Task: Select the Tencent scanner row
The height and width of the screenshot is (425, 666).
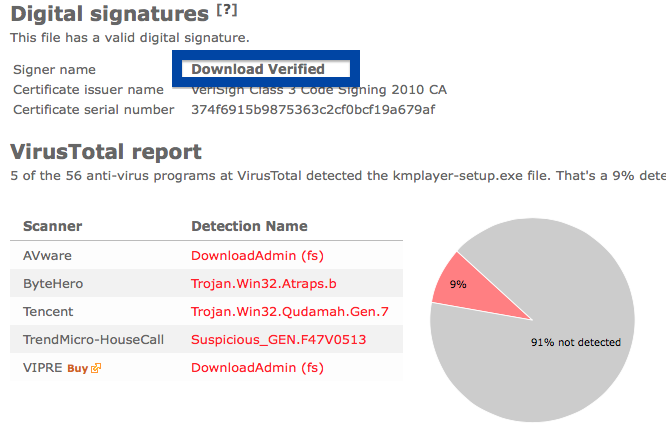Action: coord(206,312)
